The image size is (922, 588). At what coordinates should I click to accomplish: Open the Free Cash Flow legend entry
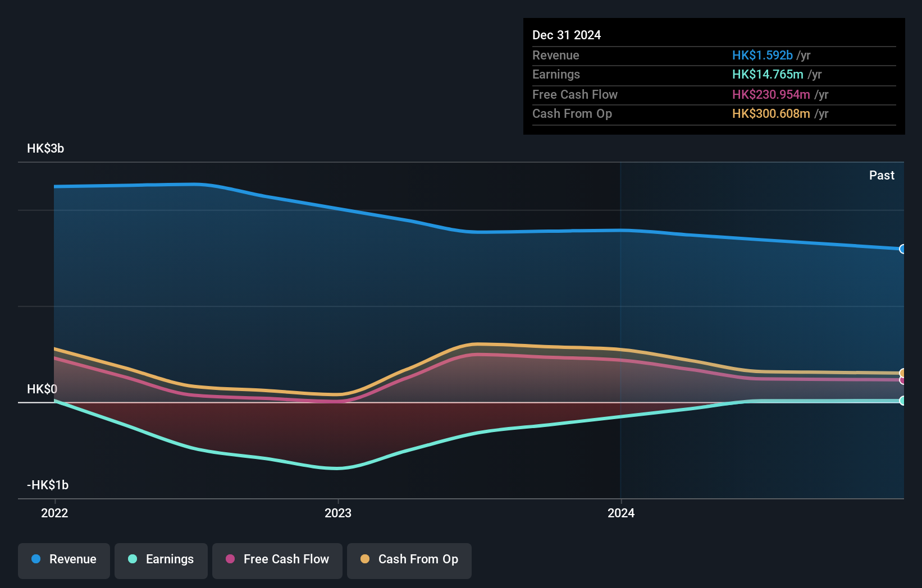point(277,559)
